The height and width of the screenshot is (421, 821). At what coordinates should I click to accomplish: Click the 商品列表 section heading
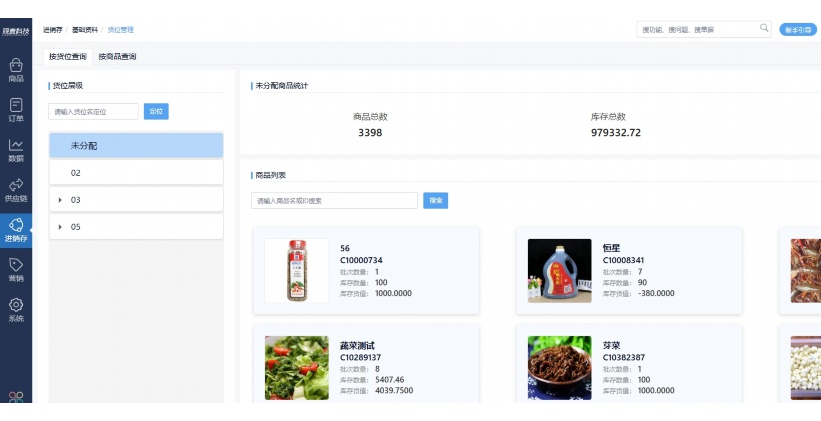click(x=271, y=175)
